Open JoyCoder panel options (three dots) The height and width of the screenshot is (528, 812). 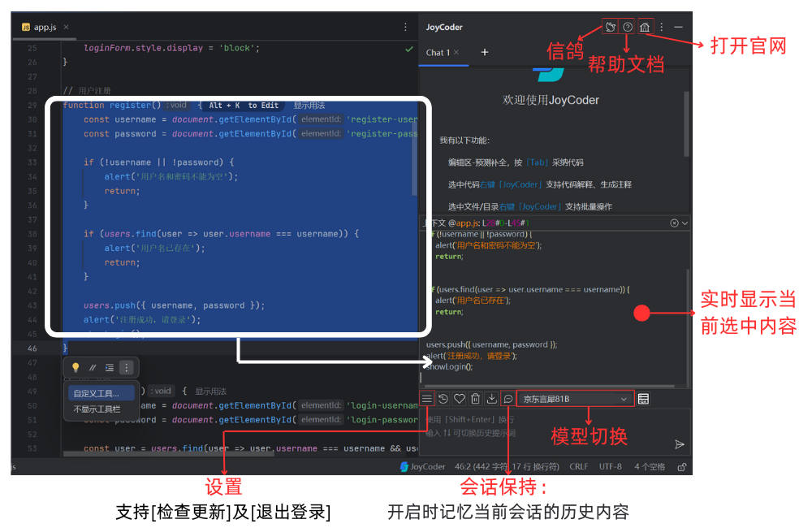[662, 27]
